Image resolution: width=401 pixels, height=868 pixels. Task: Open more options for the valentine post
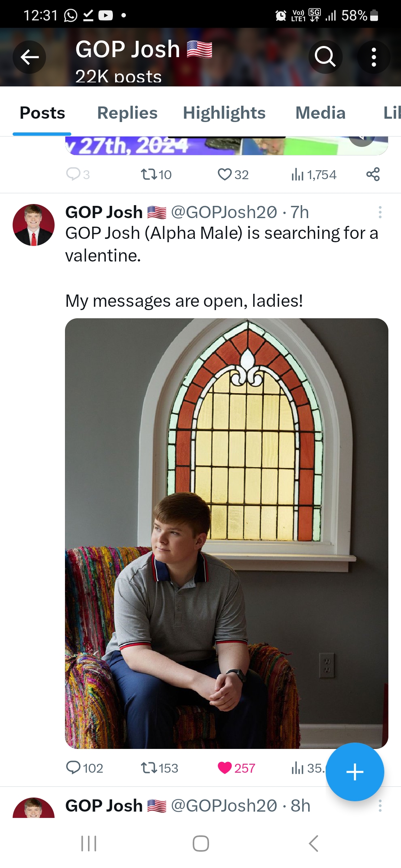point(380,212)
